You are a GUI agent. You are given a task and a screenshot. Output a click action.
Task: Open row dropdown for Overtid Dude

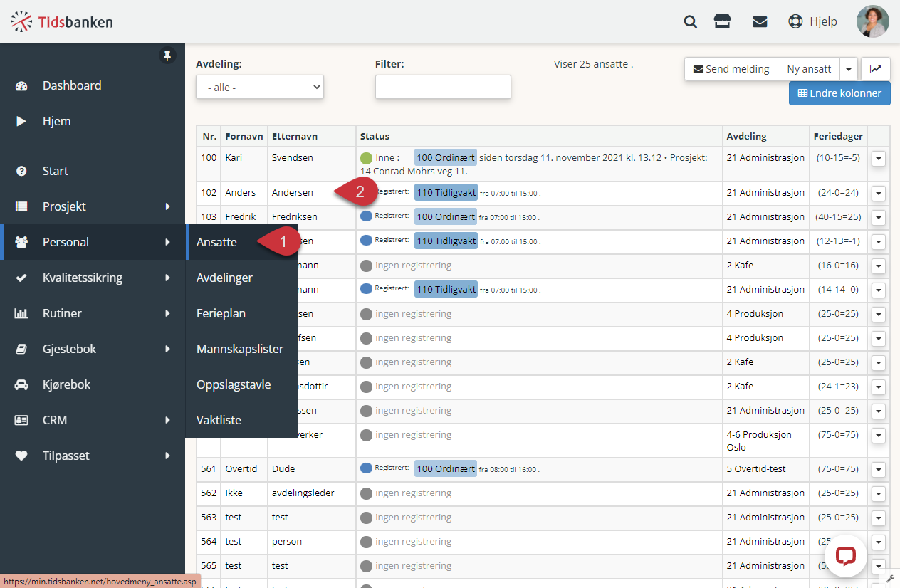coord(879,470)
